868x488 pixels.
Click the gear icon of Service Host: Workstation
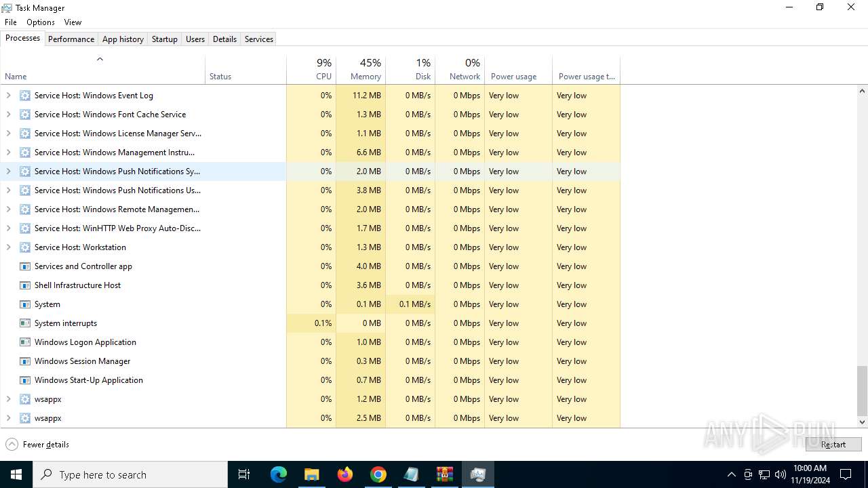25,247
